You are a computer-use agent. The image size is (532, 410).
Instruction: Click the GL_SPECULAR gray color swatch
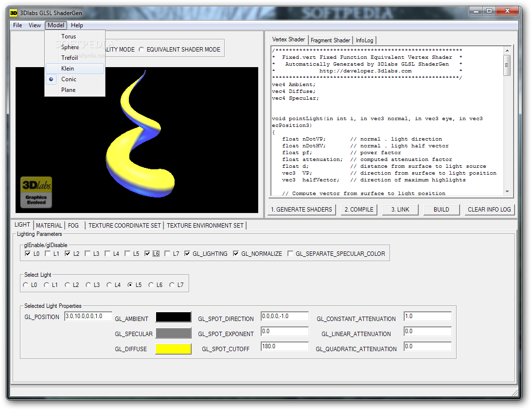click(174, 333)
